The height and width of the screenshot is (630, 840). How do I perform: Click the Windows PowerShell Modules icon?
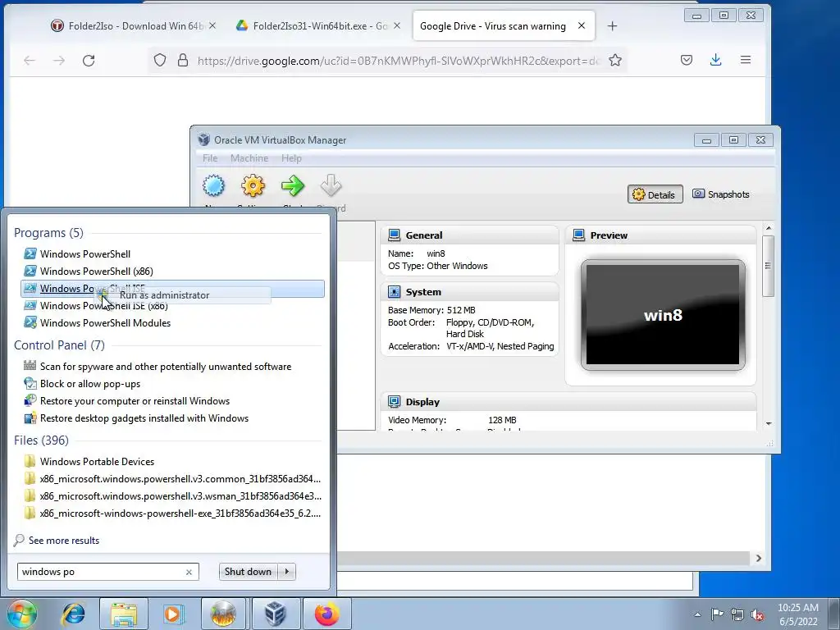pyautogui.click(x=30, y=322)
